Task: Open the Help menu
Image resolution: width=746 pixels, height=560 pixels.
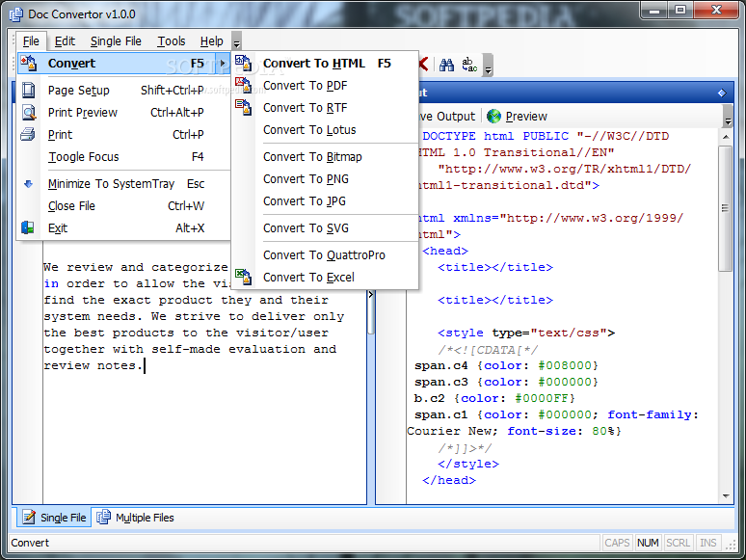Action: (x=212, y=41)
